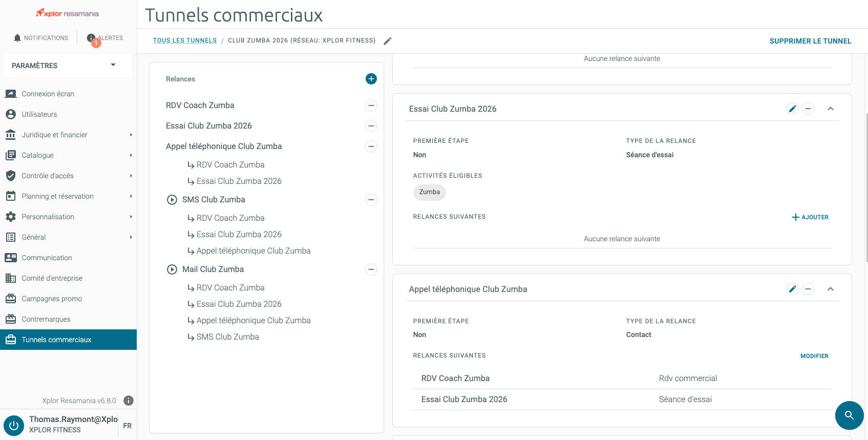
Task: Collapse the Essai Club Zumba 2026 card
Action: 831,109
